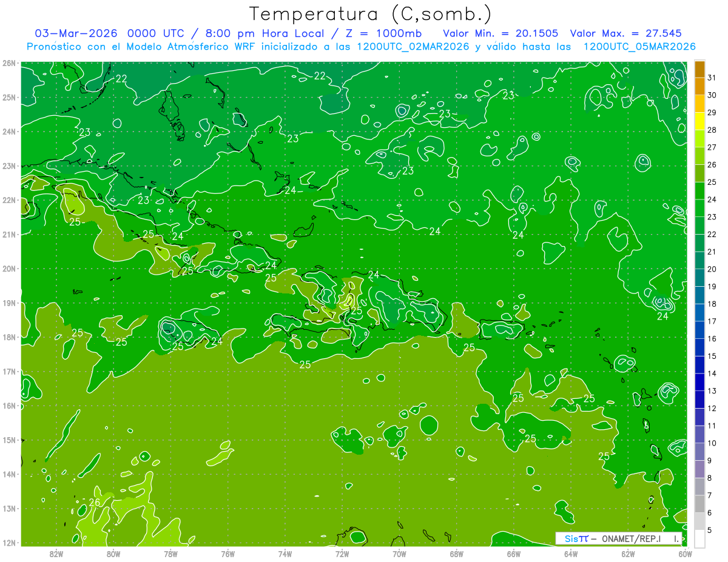This screenshot has height=562, width=728.
Task: Click the 60W longitude label
Action: (x=686, y=554)
